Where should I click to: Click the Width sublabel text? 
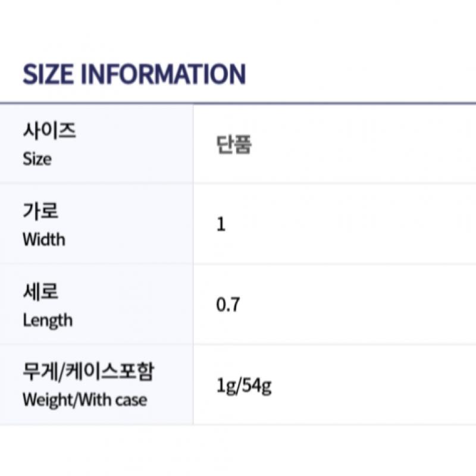44,240
